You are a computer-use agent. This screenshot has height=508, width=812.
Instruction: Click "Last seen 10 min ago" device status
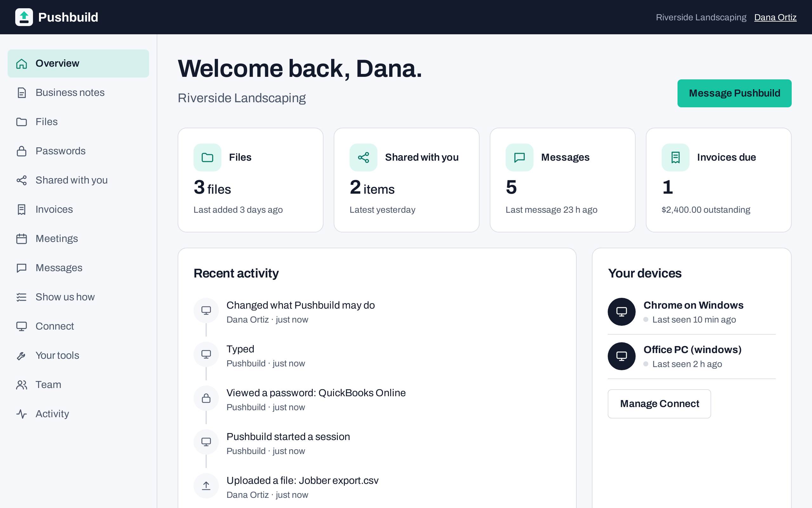click(x=694, y=320)
